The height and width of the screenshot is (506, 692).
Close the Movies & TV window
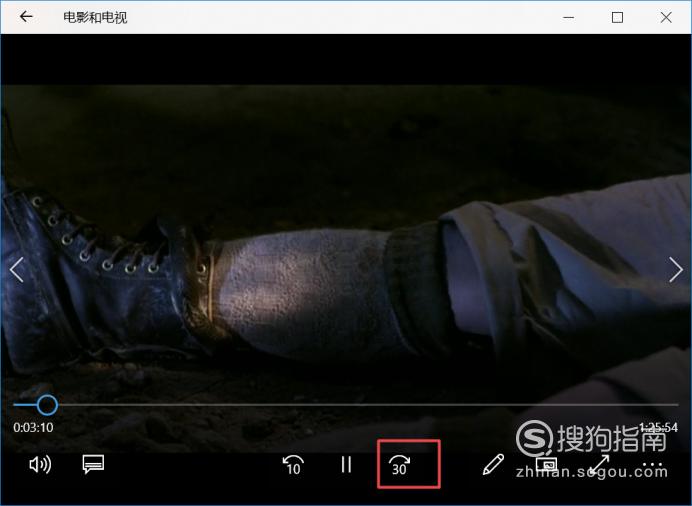(666, 18)
